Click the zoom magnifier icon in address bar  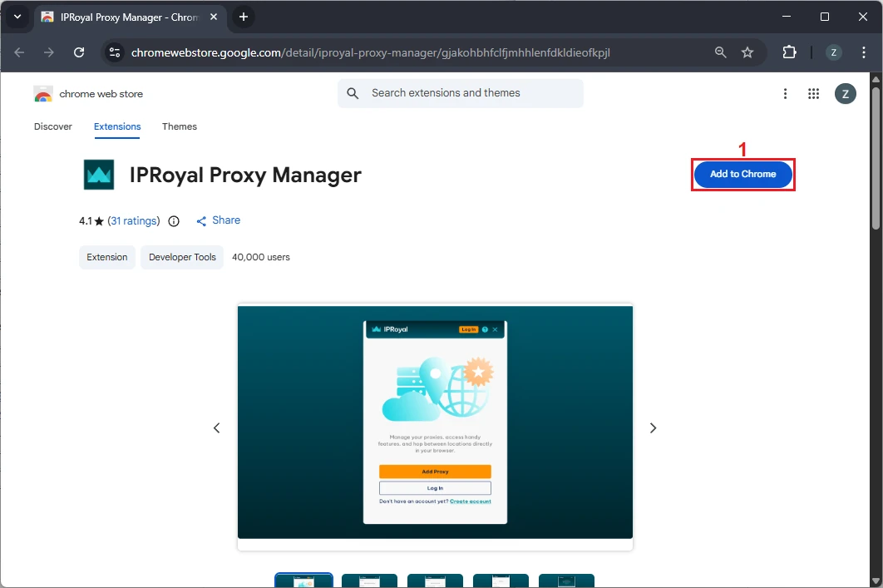click(720, 52)
